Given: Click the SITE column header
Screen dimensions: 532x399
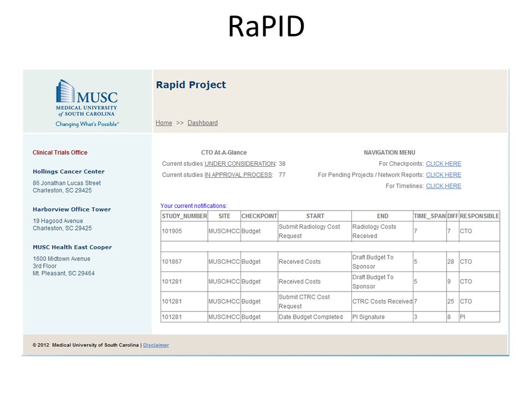Looking at the screenshot, I should [x=224, y=216].
